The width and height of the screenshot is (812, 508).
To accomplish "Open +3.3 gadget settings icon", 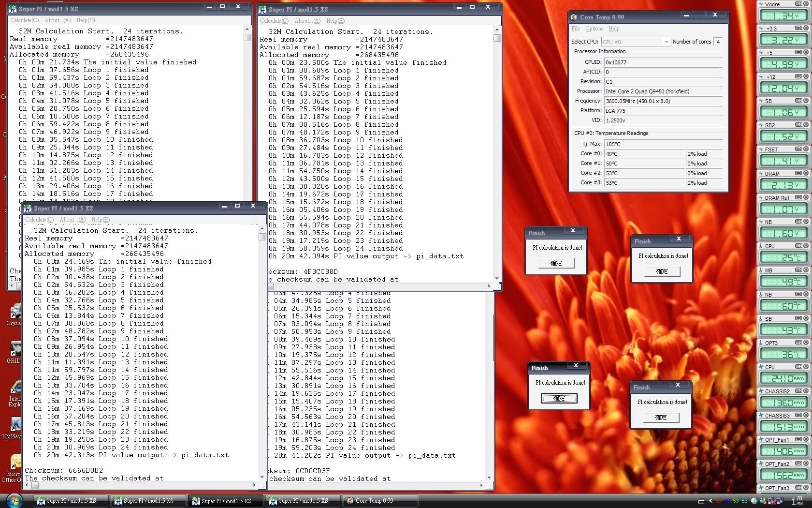I will point(798,28).
